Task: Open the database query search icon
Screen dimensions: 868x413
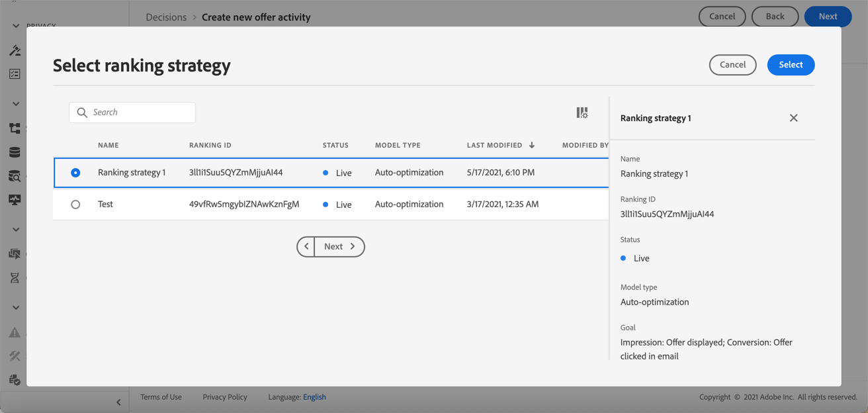Action: [x=15, y=176]
